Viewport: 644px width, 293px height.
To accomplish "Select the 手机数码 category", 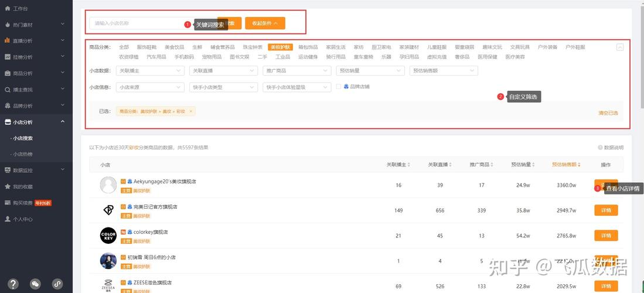I will click(184, 57).
